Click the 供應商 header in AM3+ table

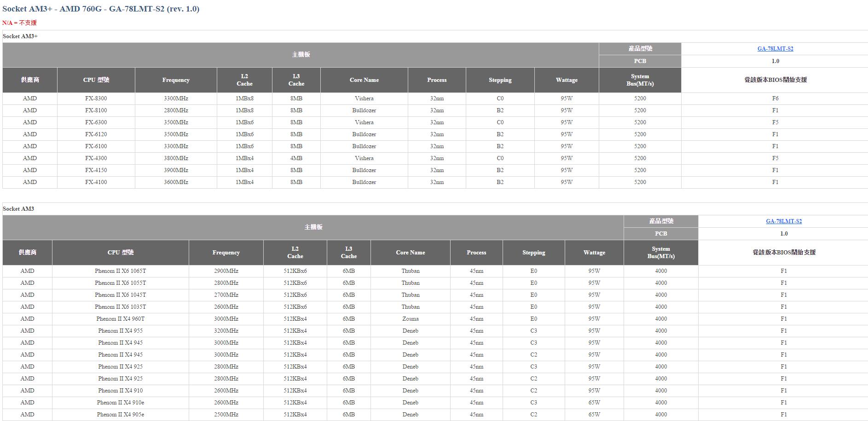point(30,80)
